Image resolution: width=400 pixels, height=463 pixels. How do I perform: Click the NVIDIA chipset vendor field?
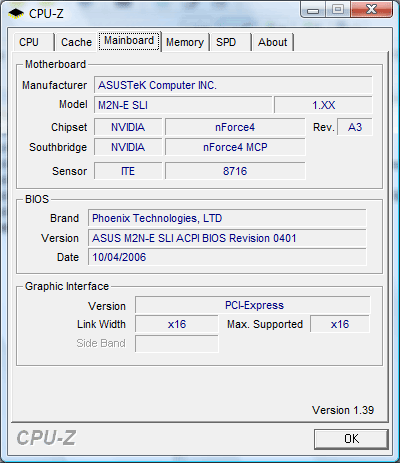tap(128, 127)
